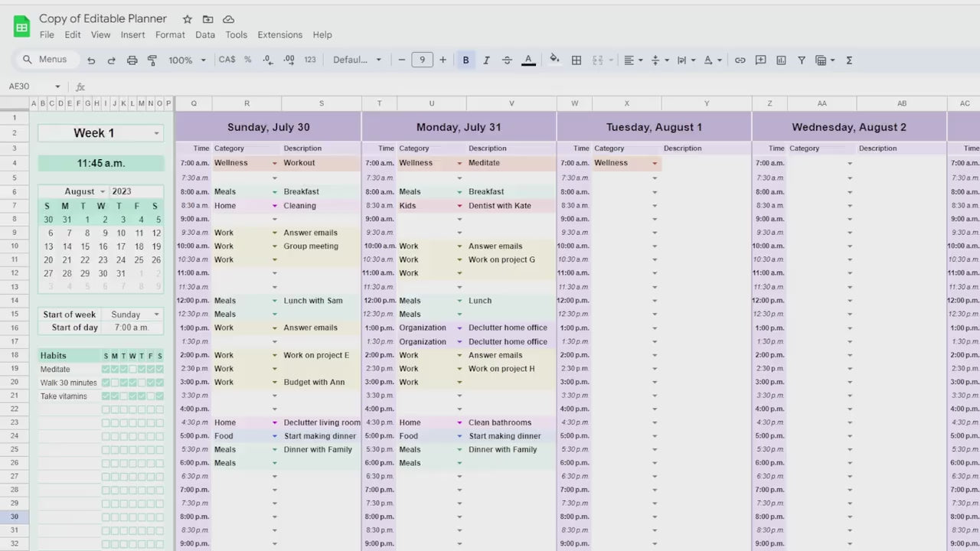This screenshot has height=551, width=980.
Task: Check Monday box for Walk 30 minutes
Action: (x=115, y=383)
